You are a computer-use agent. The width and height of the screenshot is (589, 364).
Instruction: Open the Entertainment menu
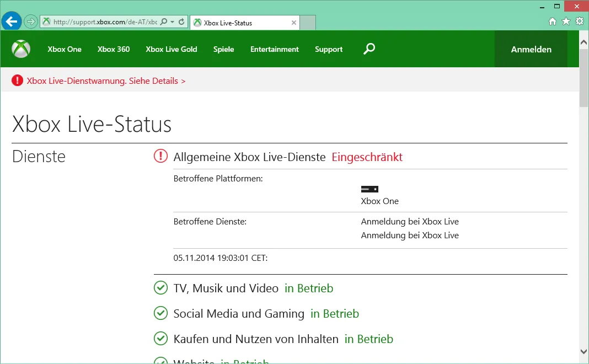pyautogui.click(x=275, y=49)
